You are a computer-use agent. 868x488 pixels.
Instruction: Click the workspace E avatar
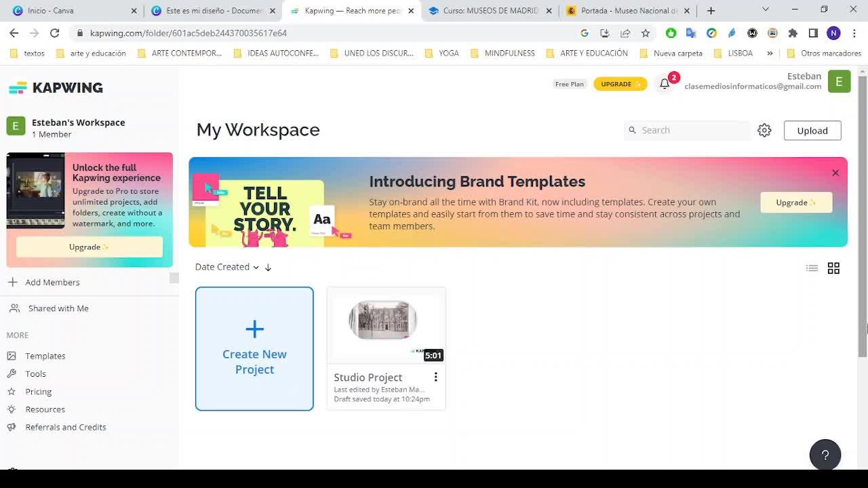coord(16,126)
